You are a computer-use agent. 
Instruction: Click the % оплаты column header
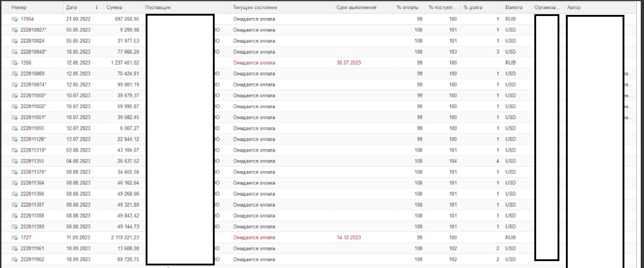(407, 7)
